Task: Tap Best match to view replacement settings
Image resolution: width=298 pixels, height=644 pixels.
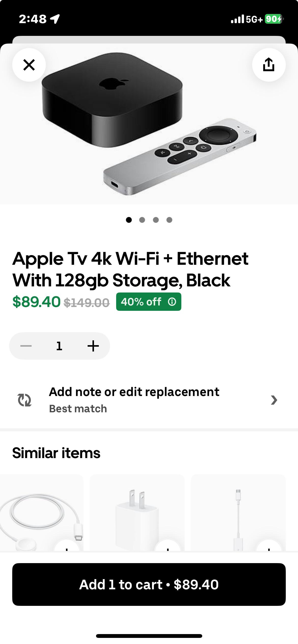Action: (x=78, y=408)
